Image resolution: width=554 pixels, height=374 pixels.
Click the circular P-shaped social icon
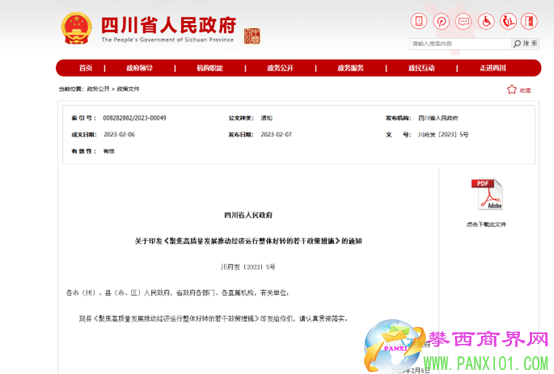[x=441, y=21]
